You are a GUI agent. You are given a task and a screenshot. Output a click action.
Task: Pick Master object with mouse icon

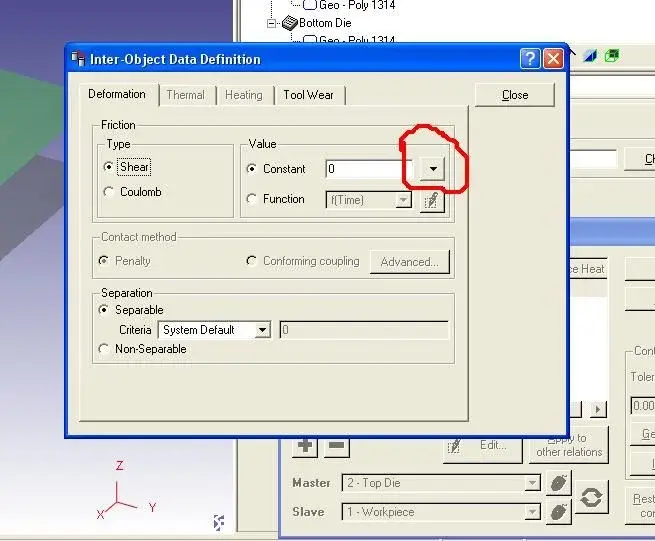coord(559,483)
